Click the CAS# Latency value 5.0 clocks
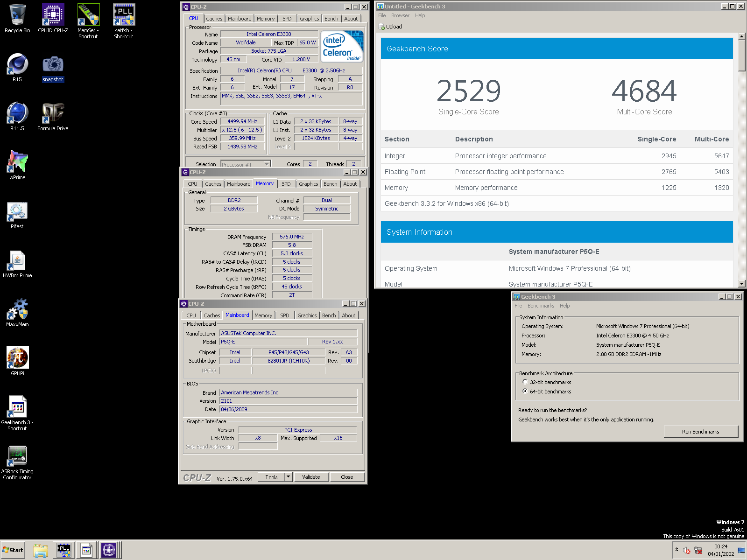The image size is (747, 560). pyautogui.click(x=292, y=253)
